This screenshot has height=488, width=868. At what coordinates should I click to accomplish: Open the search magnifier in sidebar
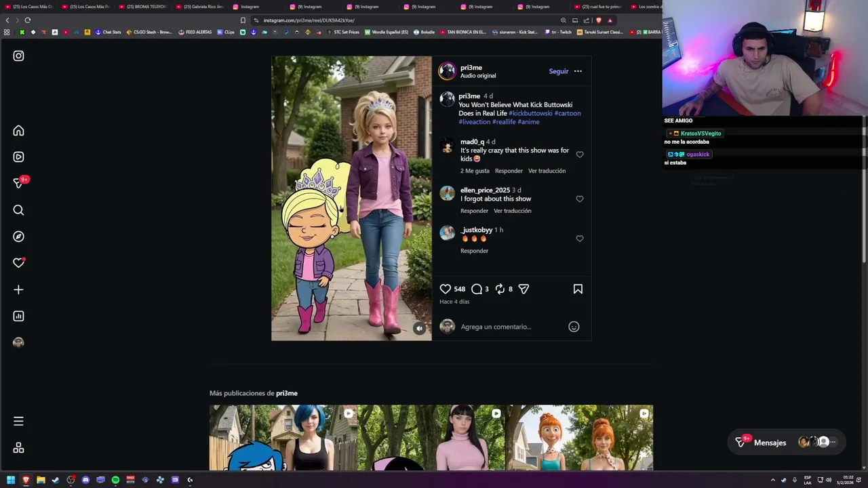click(x=18, y=210)
